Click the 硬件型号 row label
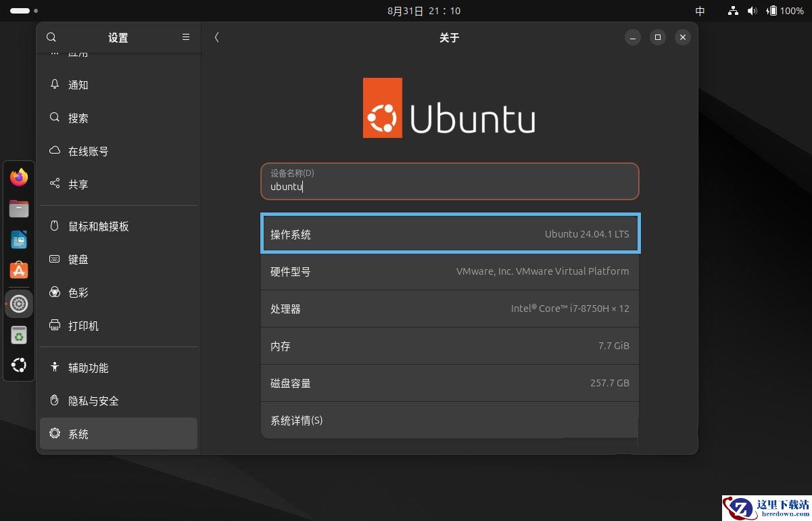The height and width of the screenshot is (521, 812). pyautogui.click(x=291, y=271)
